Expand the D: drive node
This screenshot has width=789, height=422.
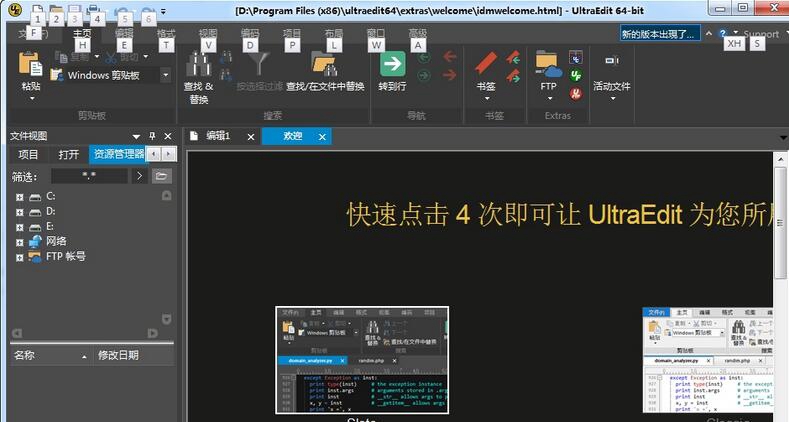(x=20, y=212)
